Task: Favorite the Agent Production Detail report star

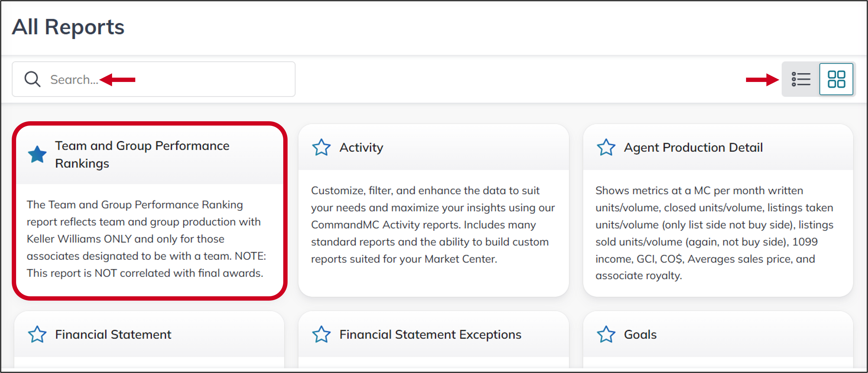Action: coord(605,147)
